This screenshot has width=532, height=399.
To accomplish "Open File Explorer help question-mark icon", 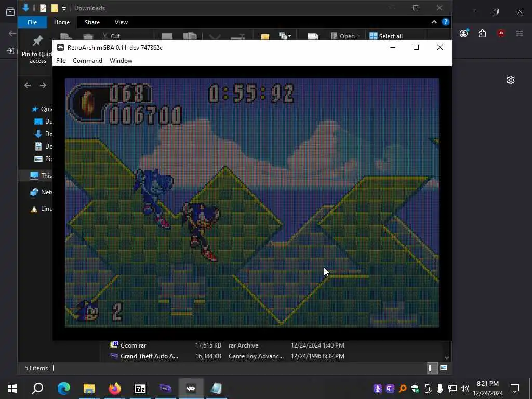I will click(445, 22).
